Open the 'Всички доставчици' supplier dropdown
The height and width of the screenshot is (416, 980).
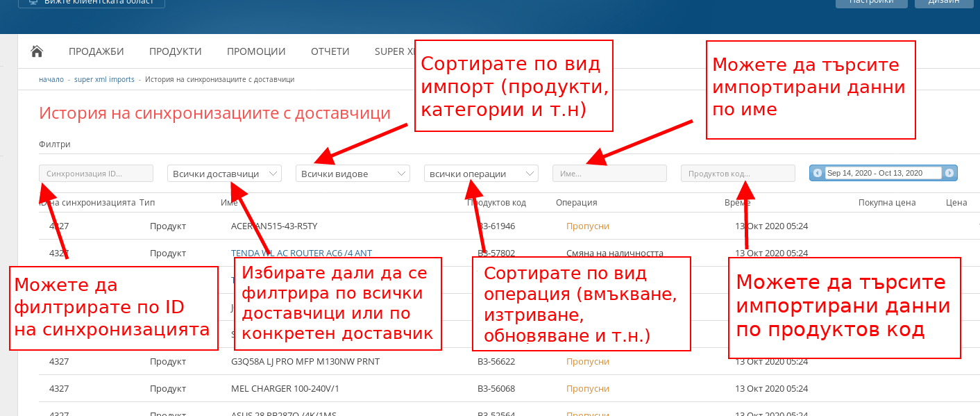224,174
